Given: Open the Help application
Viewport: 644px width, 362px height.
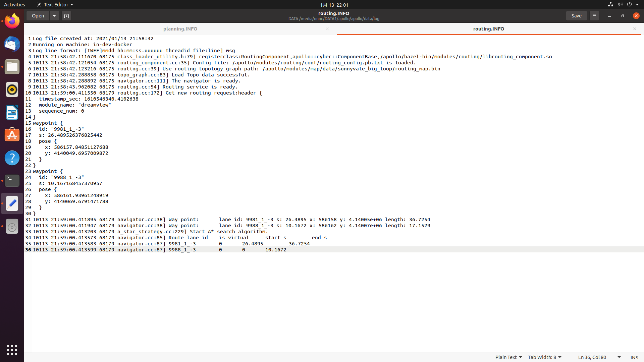Looking at the screenshot, I should click(12, 158).
